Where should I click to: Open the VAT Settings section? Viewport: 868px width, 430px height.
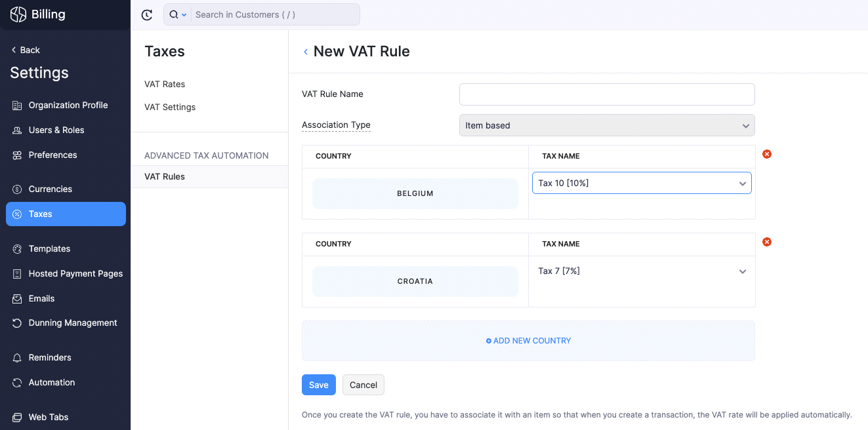point(169,107)
